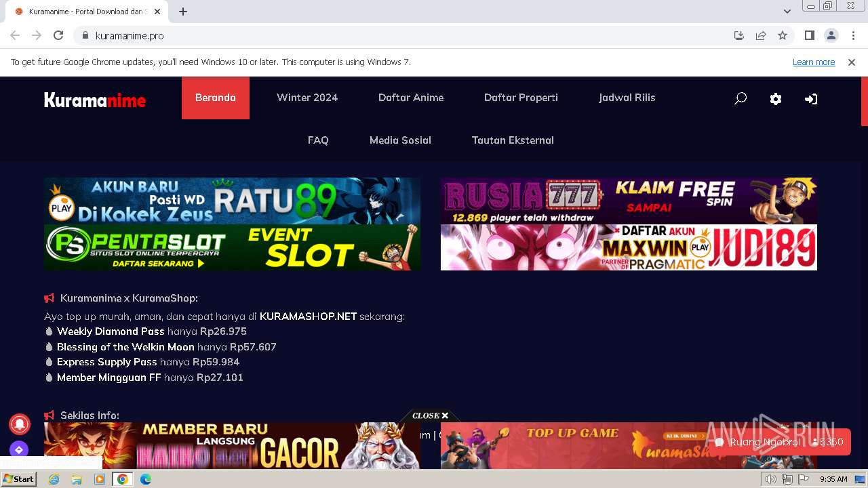Screen dimensions: 868x488
Task: Click the login arrow icon
Action: point(811,99)
